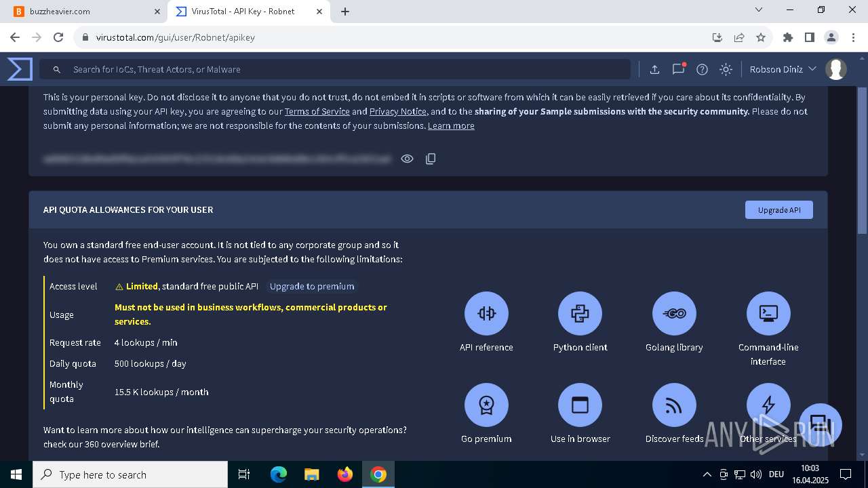This screenshot has height=488, width=868.
Task: Click the search magnifier icon
Action: pos(57,69)
